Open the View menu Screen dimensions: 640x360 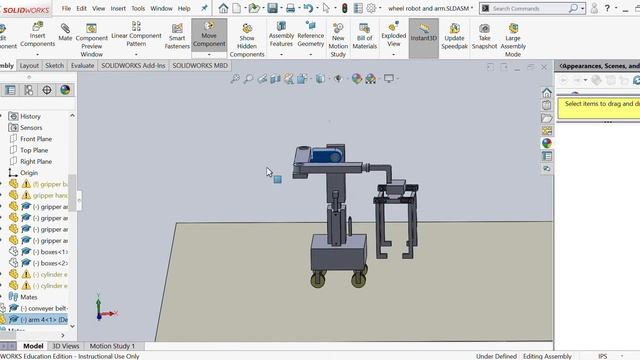98,8
